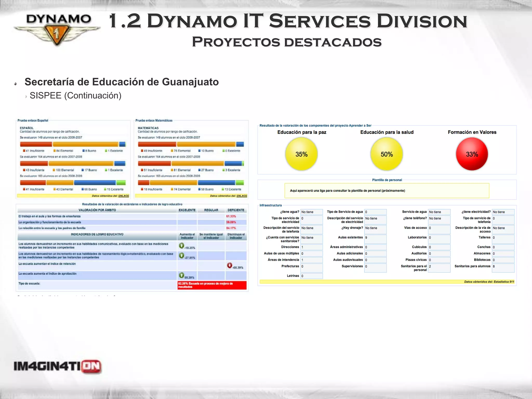Click the Sanitarios para el personal field
The image size is (532, 399).
(439, 268)
